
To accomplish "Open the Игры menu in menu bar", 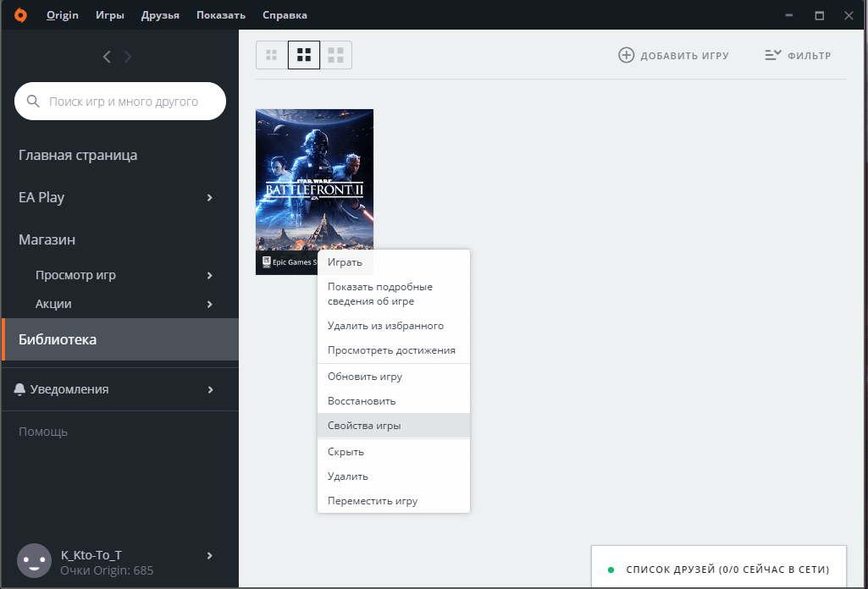I will click(110, 15).
